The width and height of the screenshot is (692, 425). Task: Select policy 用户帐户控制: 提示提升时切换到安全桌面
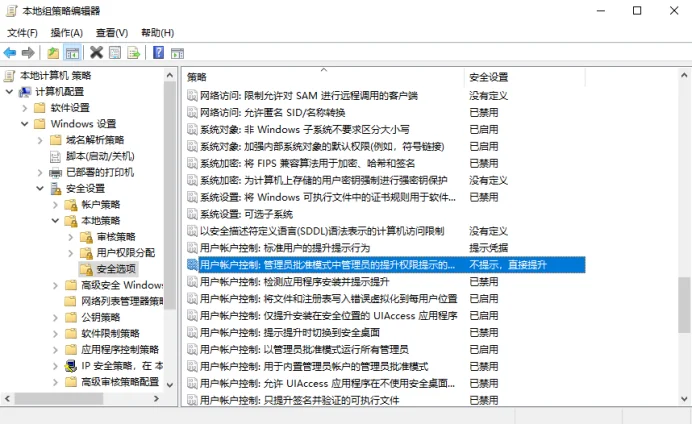[290, 333]
